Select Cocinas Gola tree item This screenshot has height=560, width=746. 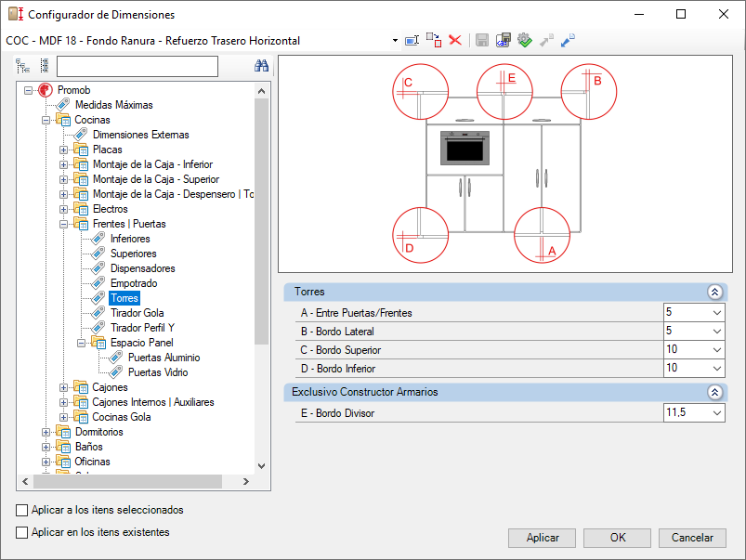coord(122,417)
